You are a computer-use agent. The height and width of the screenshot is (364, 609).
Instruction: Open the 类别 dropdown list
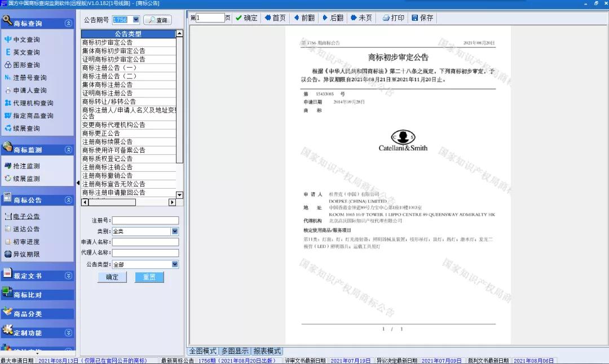coord(175,232)
